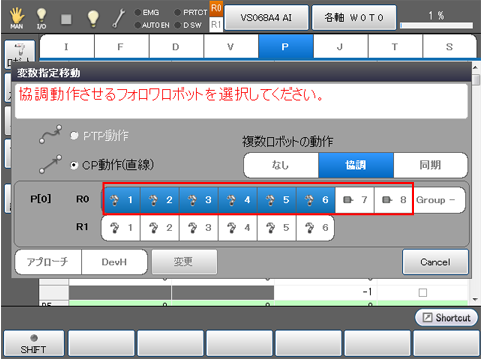Viewport: 481px width, 360px height.
Task: Switch to the I variable tab
Action: click(67, 47)
